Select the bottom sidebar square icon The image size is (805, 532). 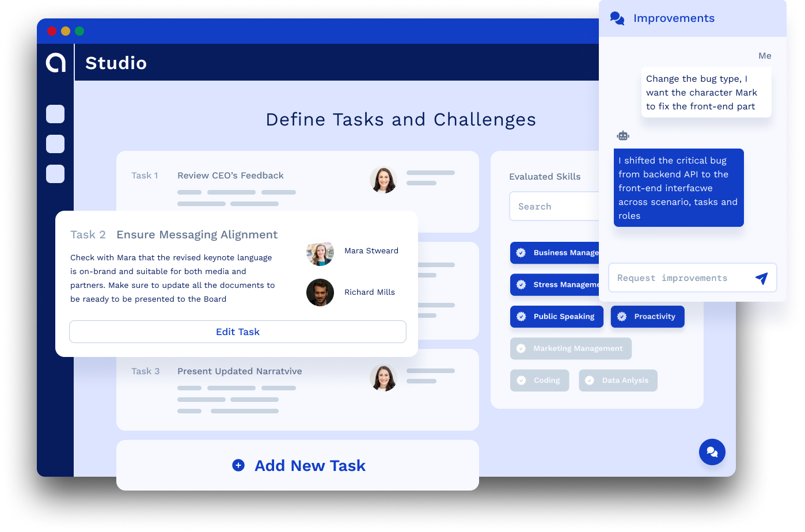[55, 174]
